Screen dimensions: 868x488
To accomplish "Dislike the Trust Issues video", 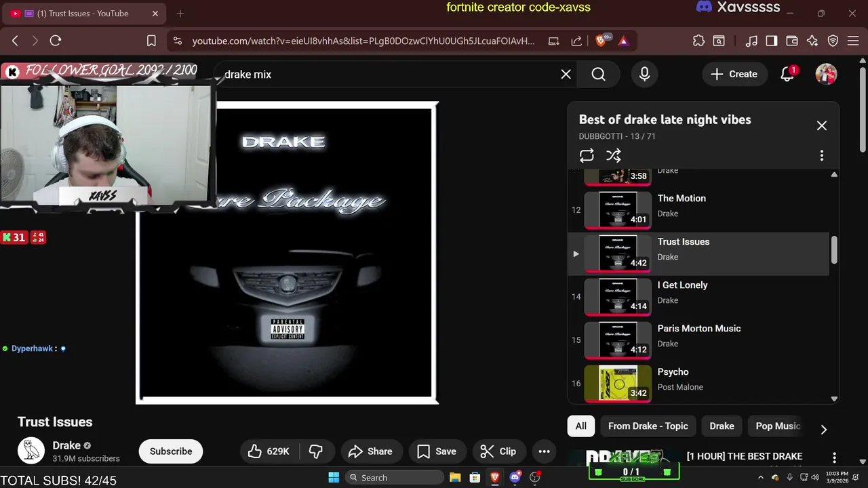I will click(x=316, y=451).
